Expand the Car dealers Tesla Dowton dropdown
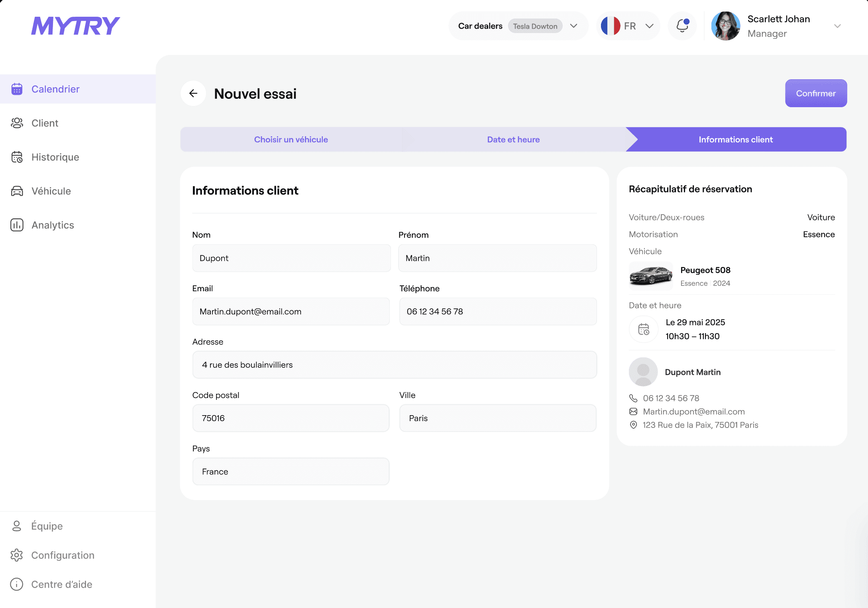This screenshot has width=868, height=608. coord(573,26)
